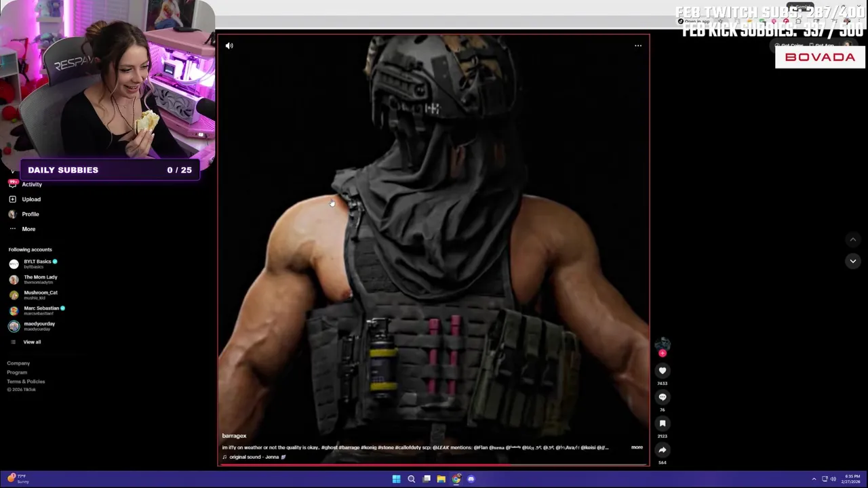Open the Windows Start button
868x488 pixels.
(396, 479)
